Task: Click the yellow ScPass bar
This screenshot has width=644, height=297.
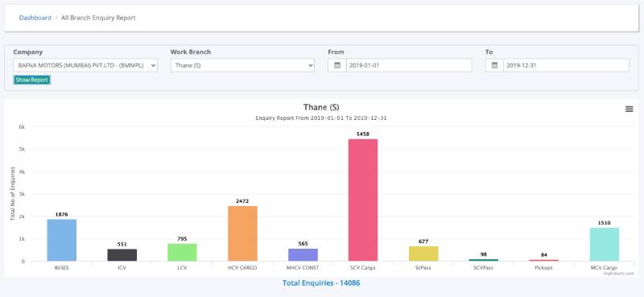Action: tap(423, 254)
